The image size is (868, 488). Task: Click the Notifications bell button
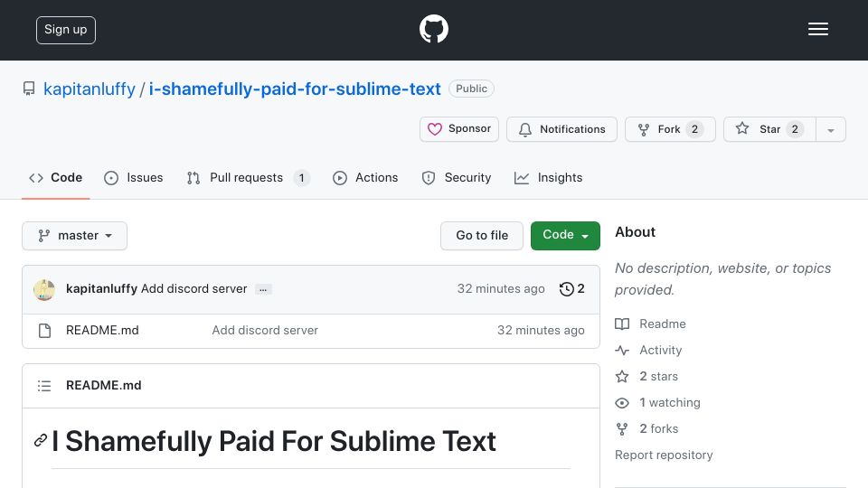(561, 129)
